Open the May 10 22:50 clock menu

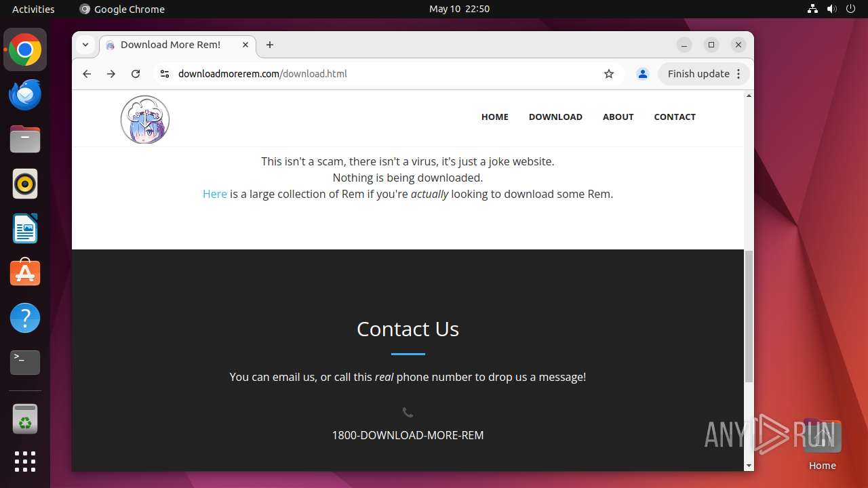tap(459, 9)
